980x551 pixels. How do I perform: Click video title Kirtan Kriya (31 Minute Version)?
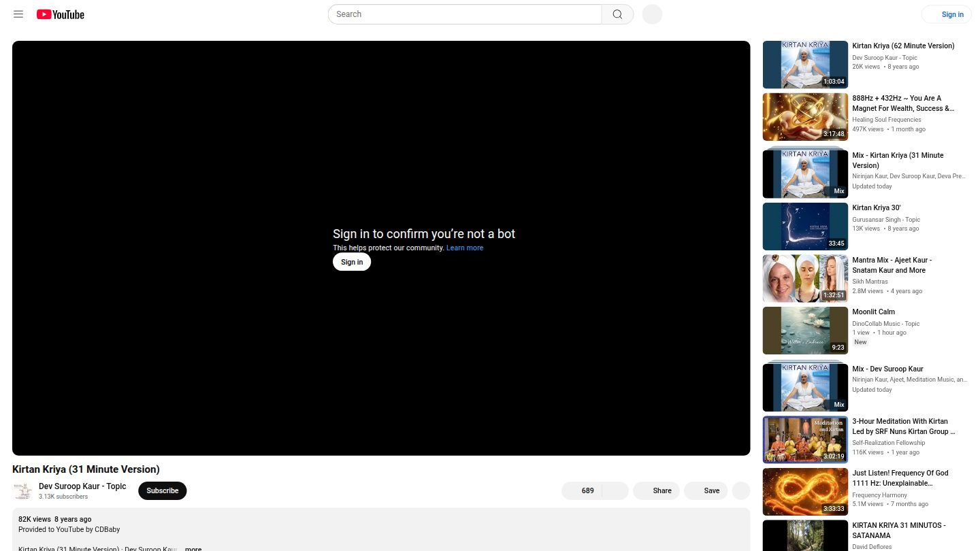86,469
